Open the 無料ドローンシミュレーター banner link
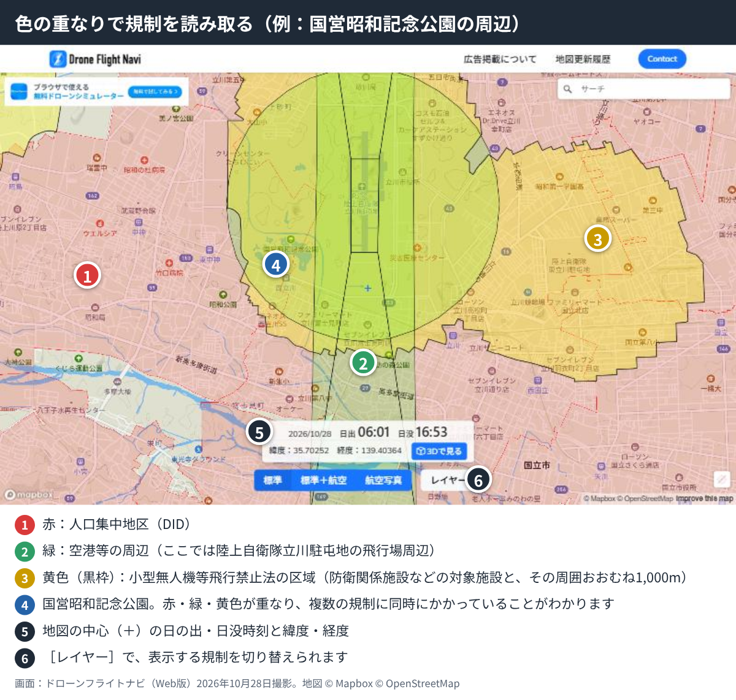Viewport: 736px width, 700px height. (79, 96)
